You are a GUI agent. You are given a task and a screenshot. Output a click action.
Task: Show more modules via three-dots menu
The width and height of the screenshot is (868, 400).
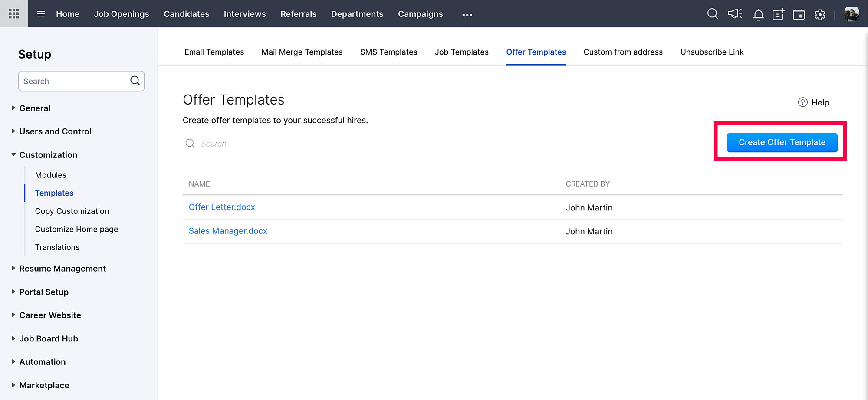pos(467,15)
